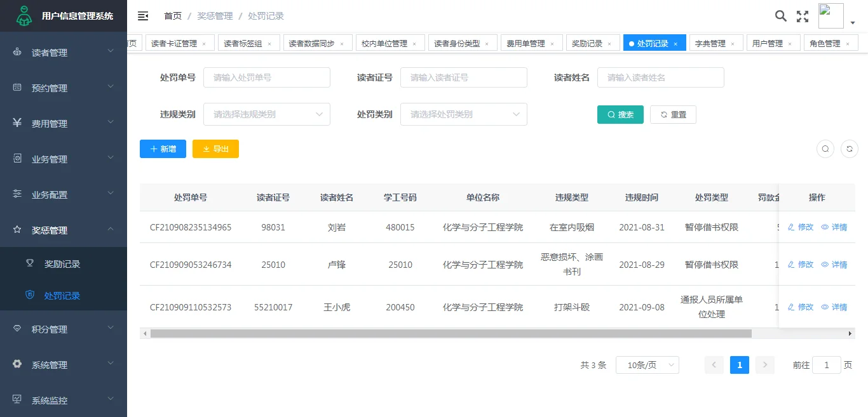The width and height of the screenshot is (868, 417).
Task: Click the scrollbar's right arrow
Action: 851,333
